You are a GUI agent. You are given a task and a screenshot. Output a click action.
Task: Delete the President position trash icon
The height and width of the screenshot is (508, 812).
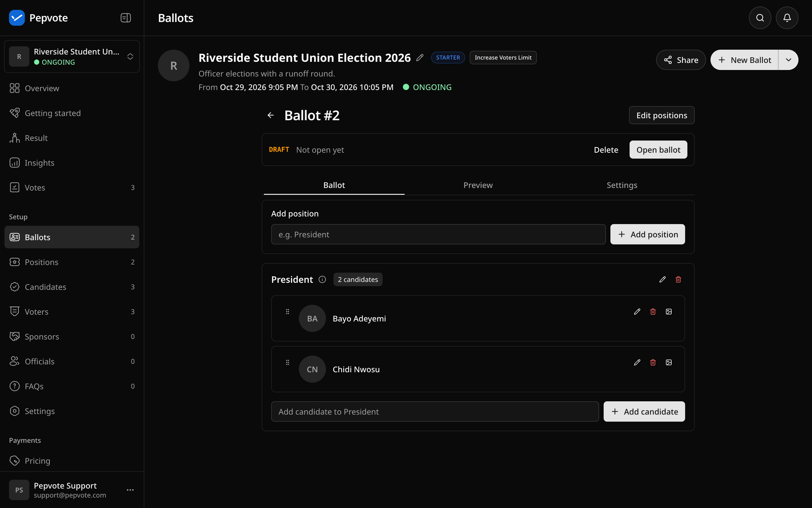(678, 279)
